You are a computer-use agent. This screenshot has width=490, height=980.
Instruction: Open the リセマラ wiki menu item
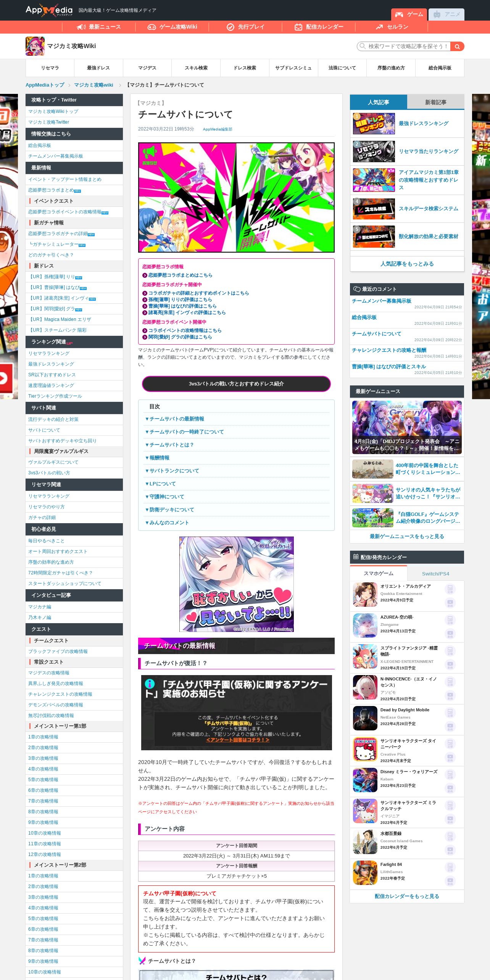click(50, 68)
